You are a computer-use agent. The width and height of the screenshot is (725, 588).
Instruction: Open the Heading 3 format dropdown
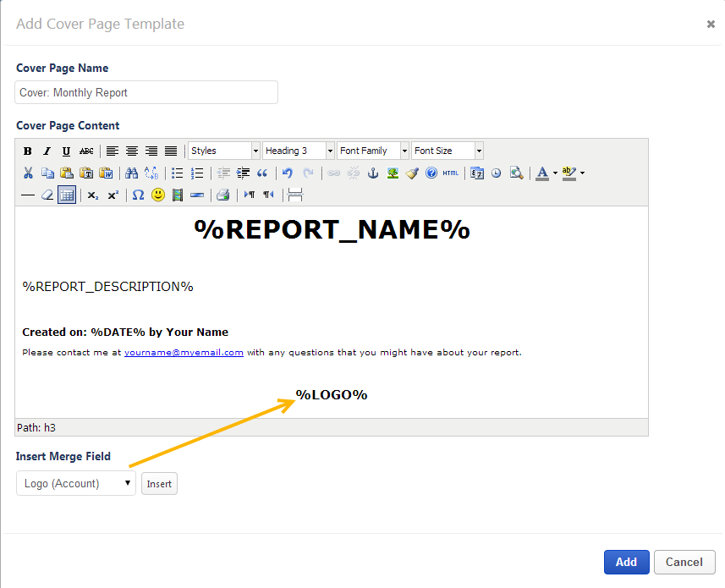(x=299, y=151)
